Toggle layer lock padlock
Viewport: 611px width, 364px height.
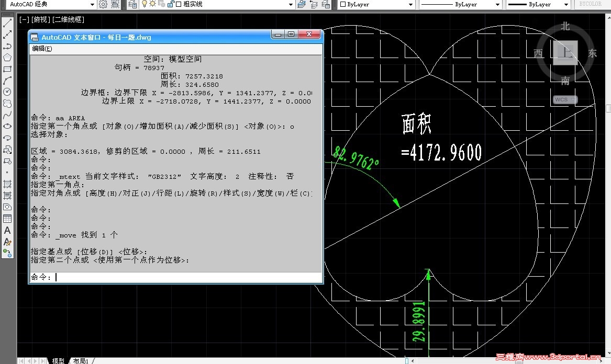[171, 4]
